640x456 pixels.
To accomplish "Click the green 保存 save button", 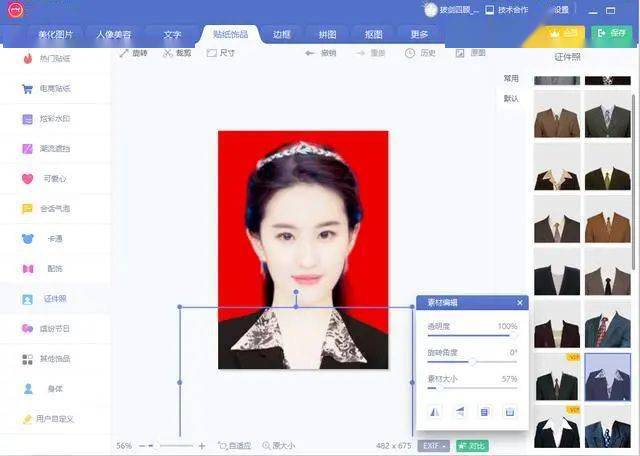I will (611, 33).
